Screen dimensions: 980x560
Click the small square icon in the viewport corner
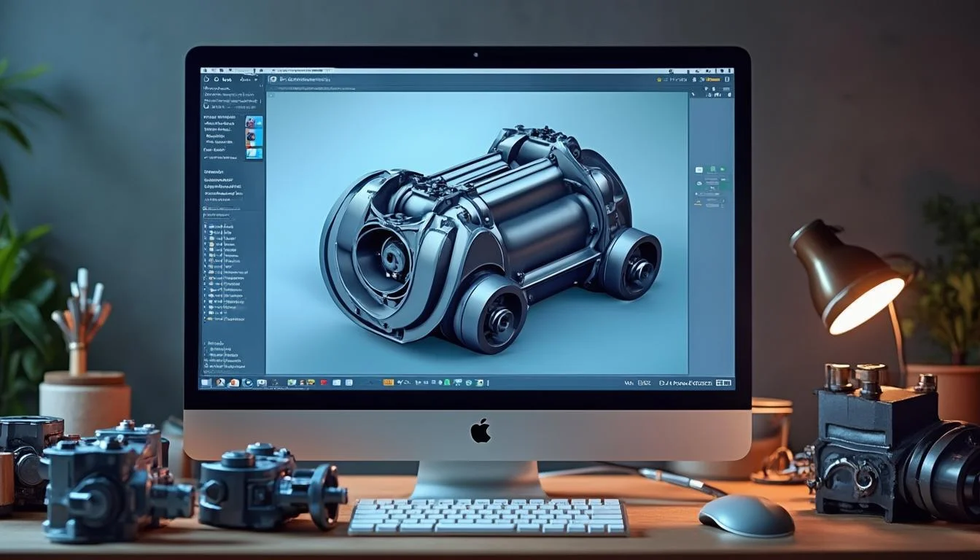(x=271, y=96)
